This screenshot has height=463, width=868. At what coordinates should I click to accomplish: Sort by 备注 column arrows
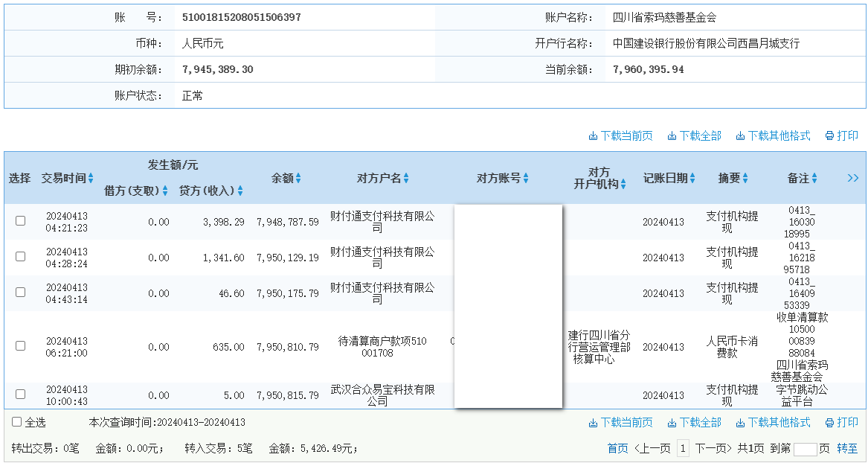814,179
